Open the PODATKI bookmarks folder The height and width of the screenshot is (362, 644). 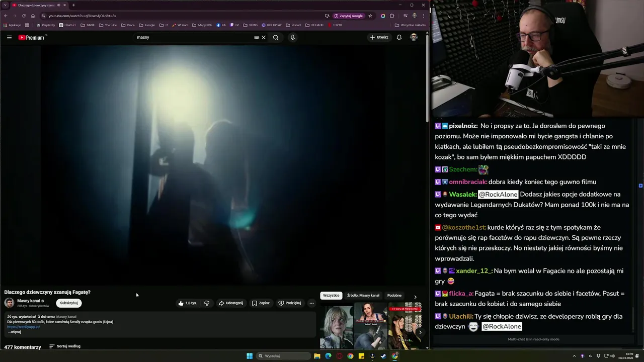point(314,25)
